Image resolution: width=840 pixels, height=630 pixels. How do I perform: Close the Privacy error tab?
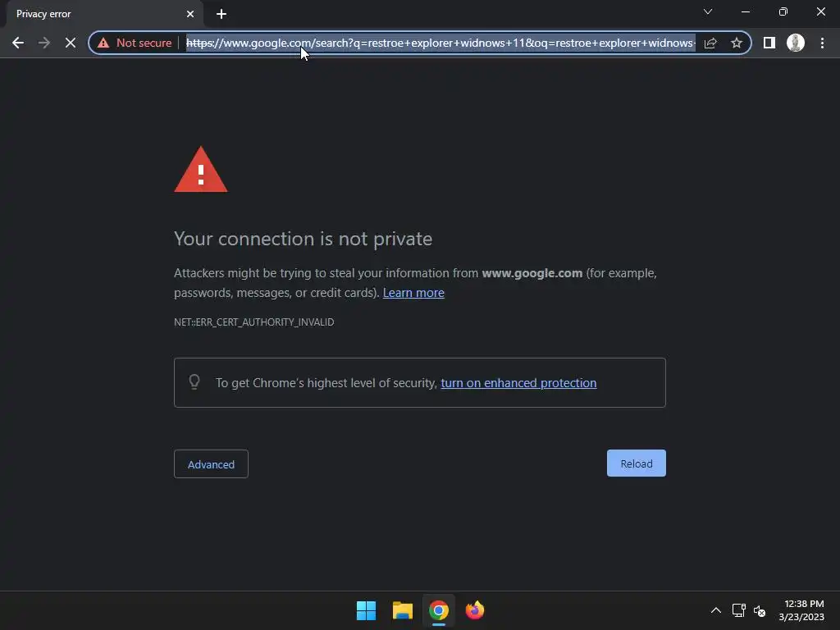pyautogui.click(x=190, y=14)
